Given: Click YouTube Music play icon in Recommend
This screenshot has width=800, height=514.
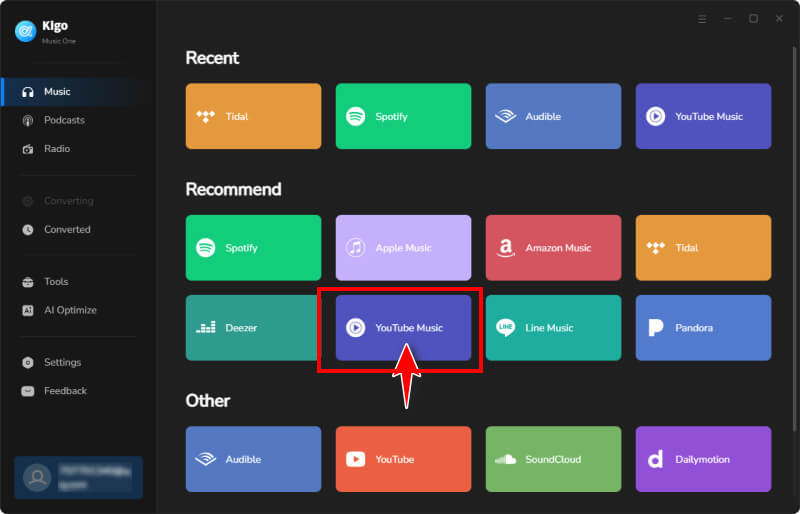Looking at the screenshot, I should pos(356,328).
